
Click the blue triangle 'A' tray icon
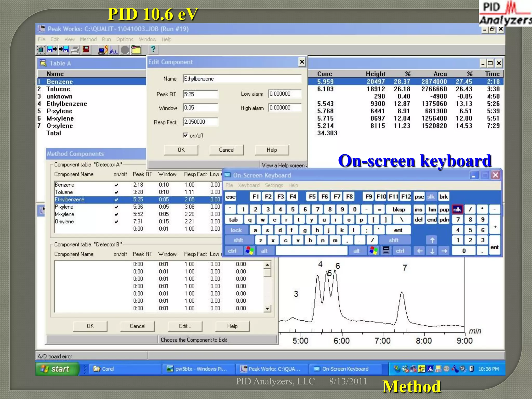430,369
